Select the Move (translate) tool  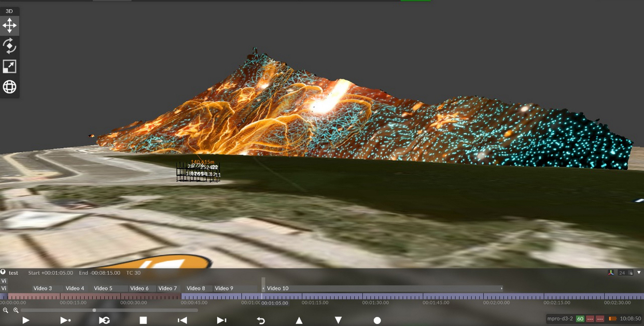click(x=9, y=25)
